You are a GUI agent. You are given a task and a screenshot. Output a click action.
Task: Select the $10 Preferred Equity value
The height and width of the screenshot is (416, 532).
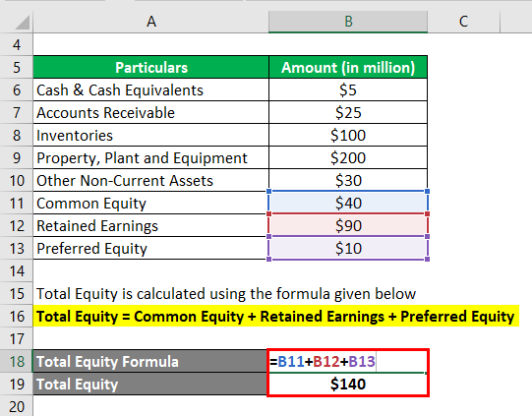coord(348,249)
